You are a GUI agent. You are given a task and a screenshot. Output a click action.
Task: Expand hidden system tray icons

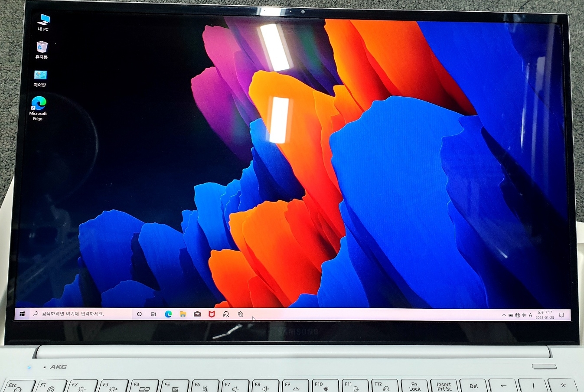504,315
